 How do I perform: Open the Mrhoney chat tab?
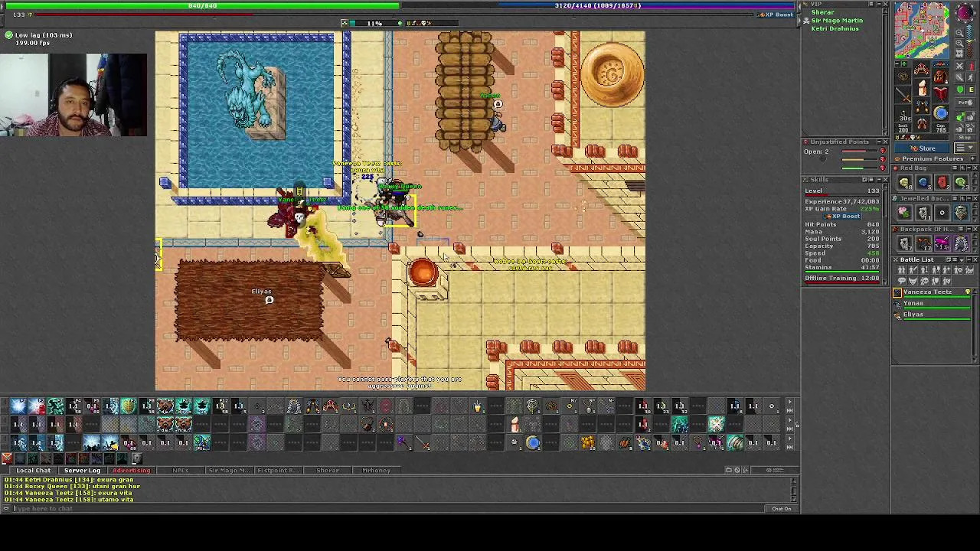point(376,470)
